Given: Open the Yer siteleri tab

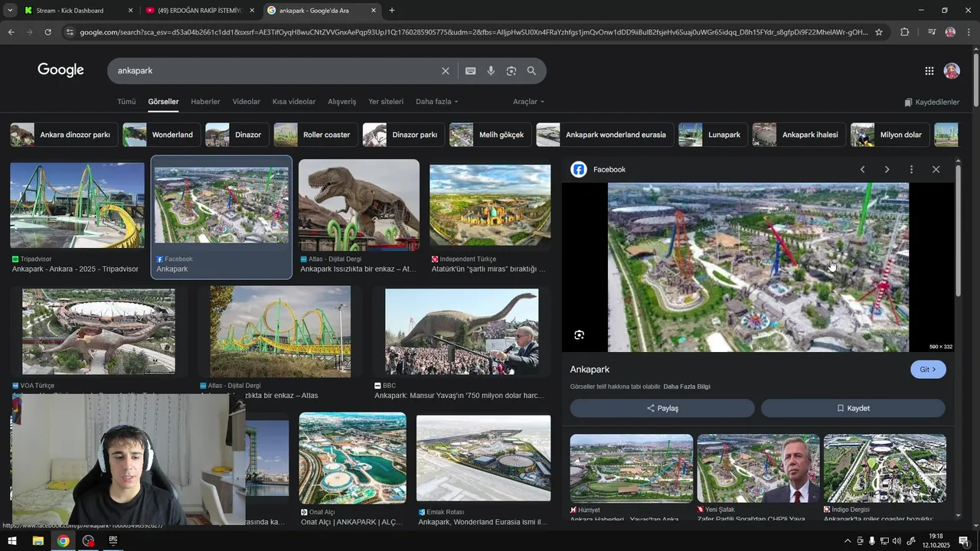Looking at the screenshot, I should coord(386,102).
